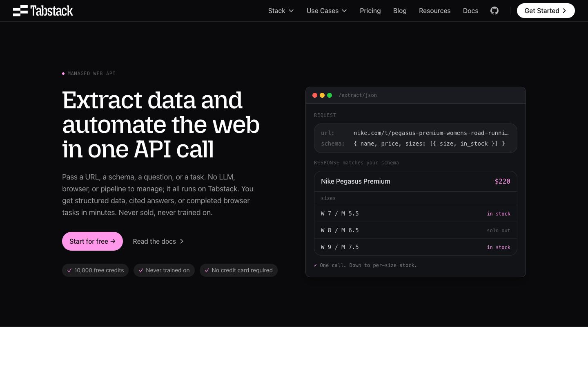588x368 pixels.
Task: Click the yellow window dot in code panel
Action: pyautogui.click(x=322, y=95)
